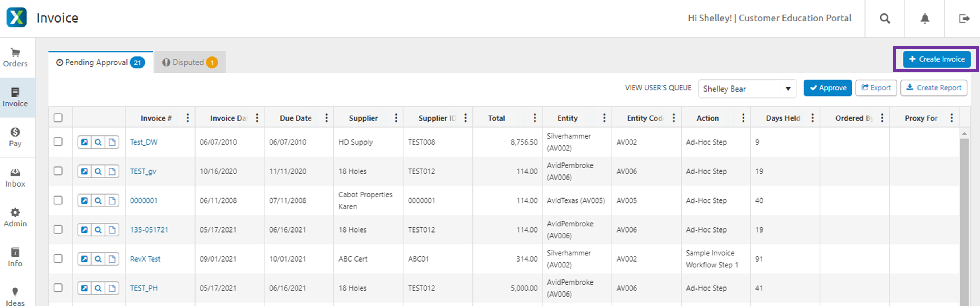
Task: Check the select-all checkbox in the header row
Action: pyautogui.click(x=58, y=118)
